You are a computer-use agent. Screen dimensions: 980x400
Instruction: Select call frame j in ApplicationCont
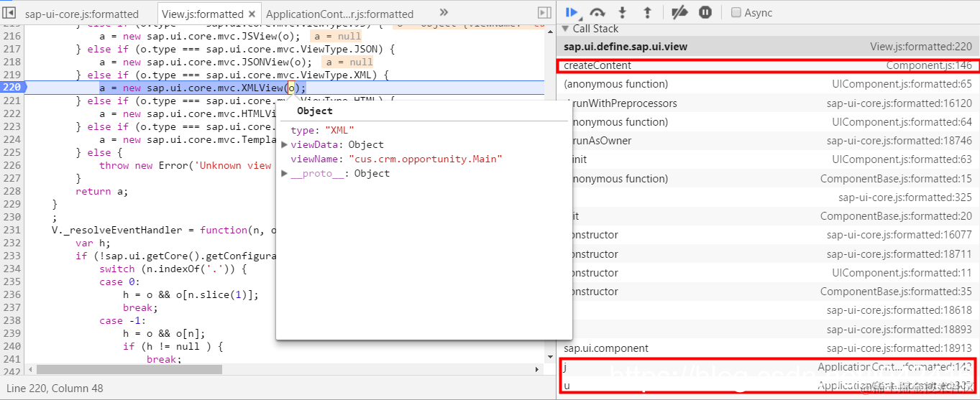point(767,367)
